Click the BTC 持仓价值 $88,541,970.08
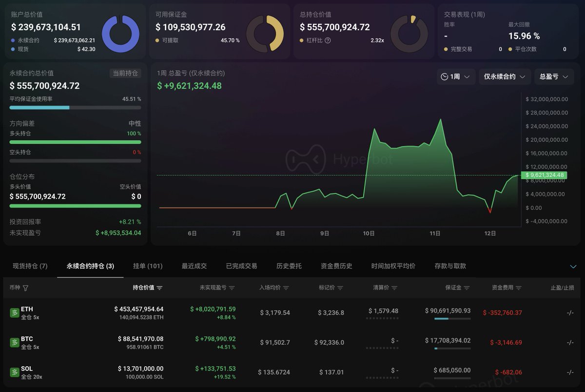 (140, 339)
